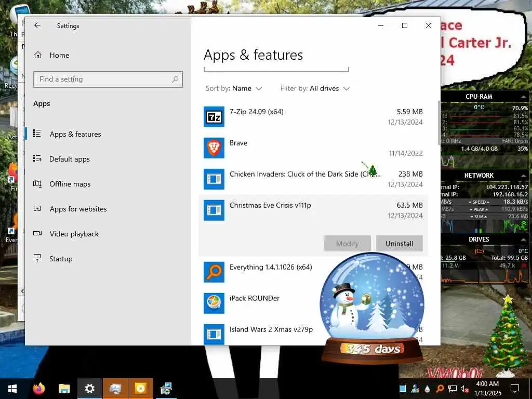The width and height of the screenshot is (532, 399).
Task: Open Offline maps page
Action: 70,184
